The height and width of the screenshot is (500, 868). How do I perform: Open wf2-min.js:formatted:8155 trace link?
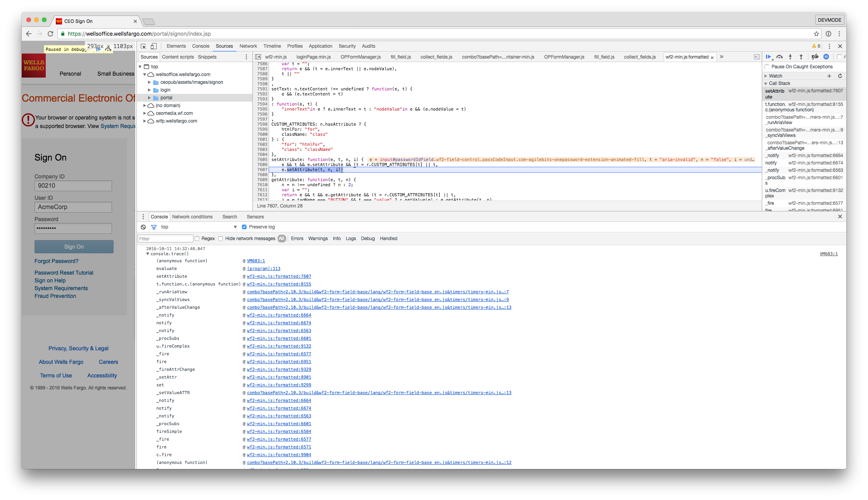click(279, 284)
